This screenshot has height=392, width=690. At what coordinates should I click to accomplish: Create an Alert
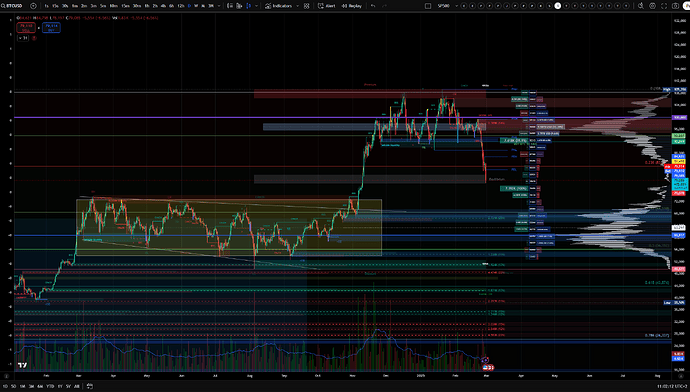click(327, 6)
